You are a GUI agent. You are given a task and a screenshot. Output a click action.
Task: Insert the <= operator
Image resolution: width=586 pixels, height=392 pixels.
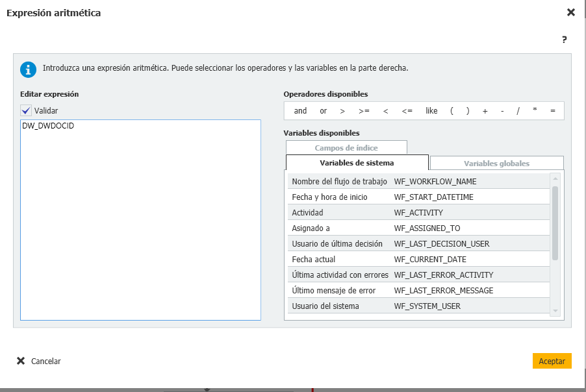point(407,111)
